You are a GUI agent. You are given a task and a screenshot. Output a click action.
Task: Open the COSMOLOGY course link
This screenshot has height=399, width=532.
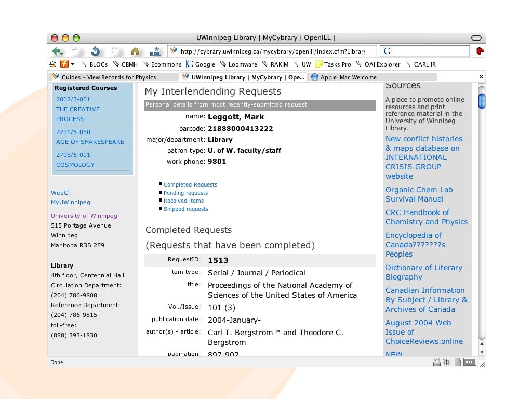coord(75,165)
